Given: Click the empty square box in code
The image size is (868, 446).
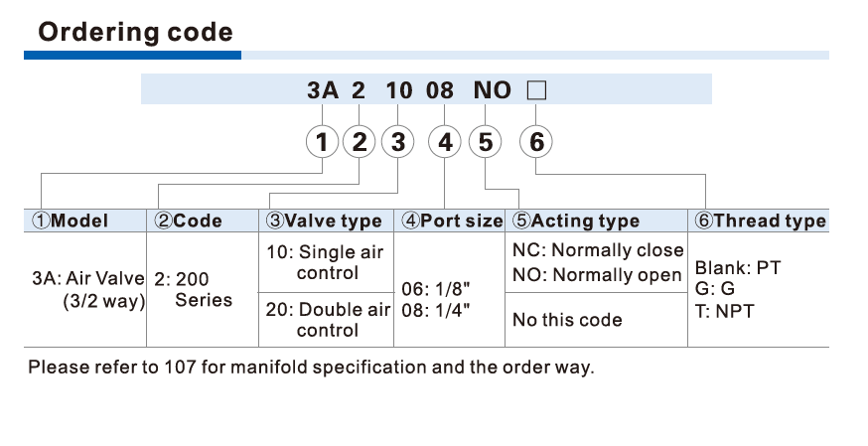Looking at the screenshot, I should (x=536, y=90).
